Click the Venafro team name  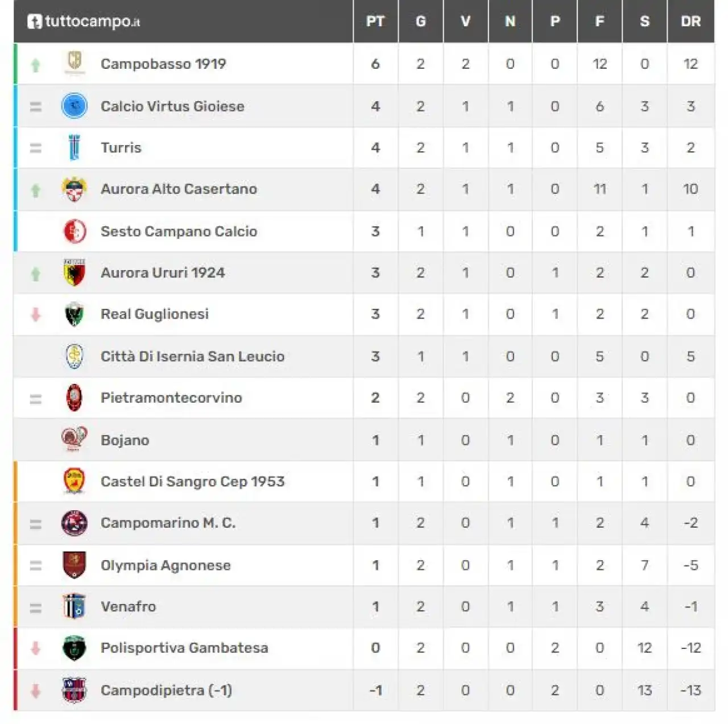click(128, 606)
